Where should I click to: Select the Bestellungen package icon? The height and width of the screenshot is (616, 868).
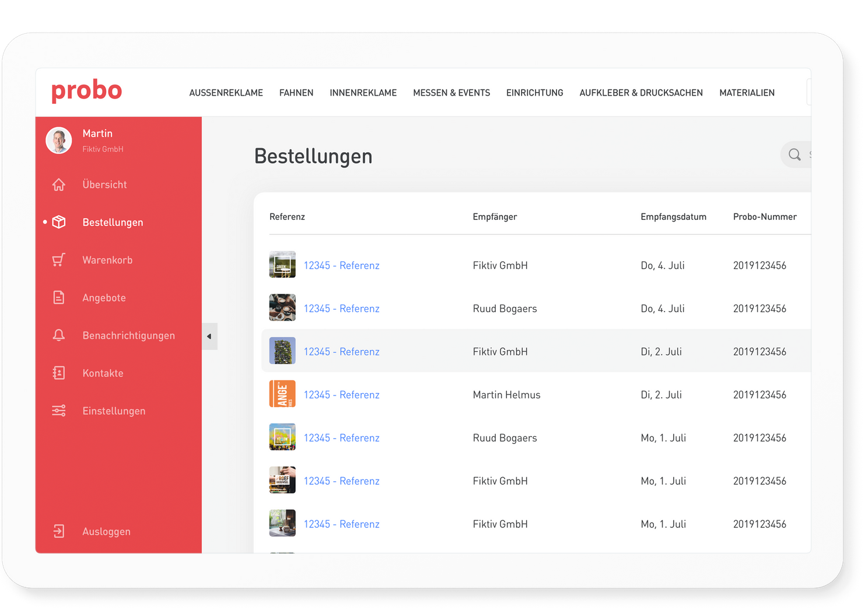[59, 222]
